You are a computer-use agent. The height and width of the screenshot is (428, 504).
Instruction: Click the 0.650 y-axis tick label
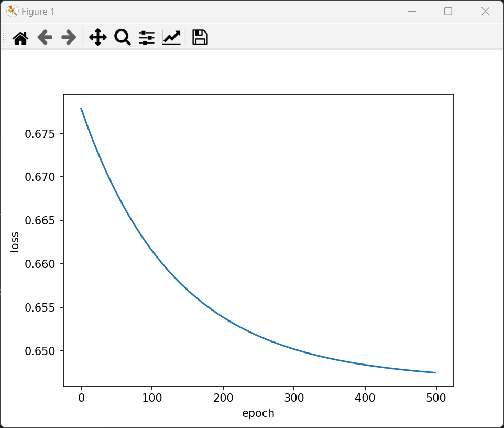(40, 351)
